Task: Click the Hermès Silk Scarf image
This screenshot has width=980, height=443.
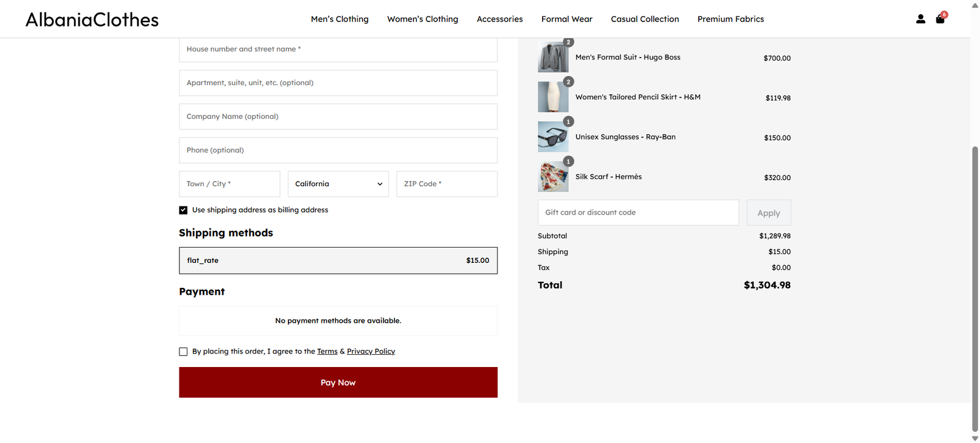Action: coord(552,176)
